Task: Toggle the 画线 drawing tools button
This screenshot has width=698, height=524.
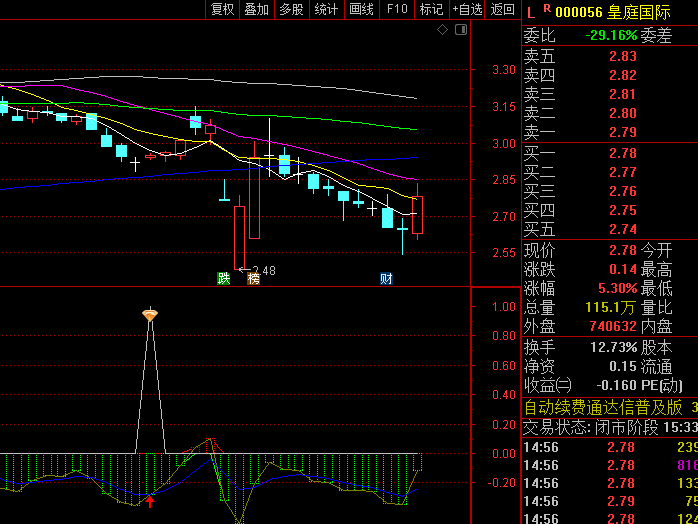Action: tap(361, 9)
